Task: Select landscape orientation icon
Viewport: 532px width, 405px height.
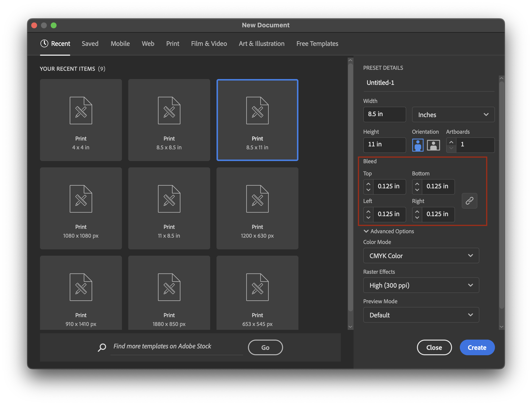Action: (x=433, y=145)
